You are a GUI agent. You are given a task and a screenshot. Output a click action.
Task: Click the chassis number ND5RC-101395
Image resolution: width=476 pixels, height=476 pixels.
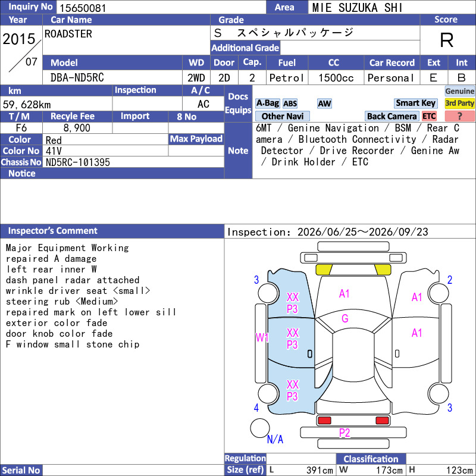78,162
